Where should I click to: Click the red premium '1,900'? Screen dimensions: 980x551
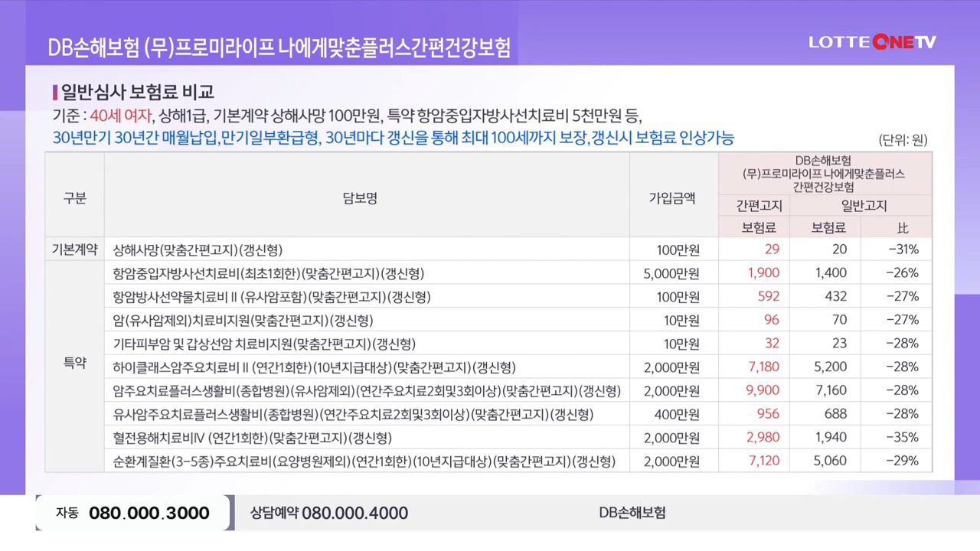[x=763, y=273]
